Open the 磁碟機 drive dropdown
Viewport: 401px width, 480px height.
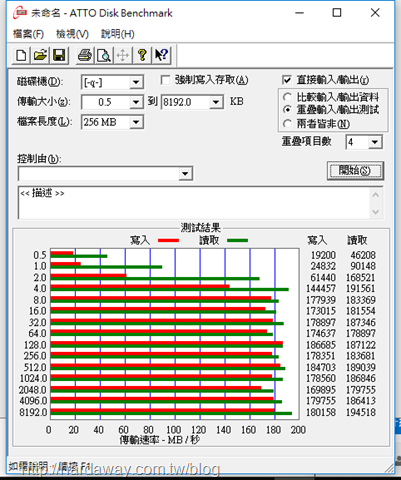coord(136,82)
